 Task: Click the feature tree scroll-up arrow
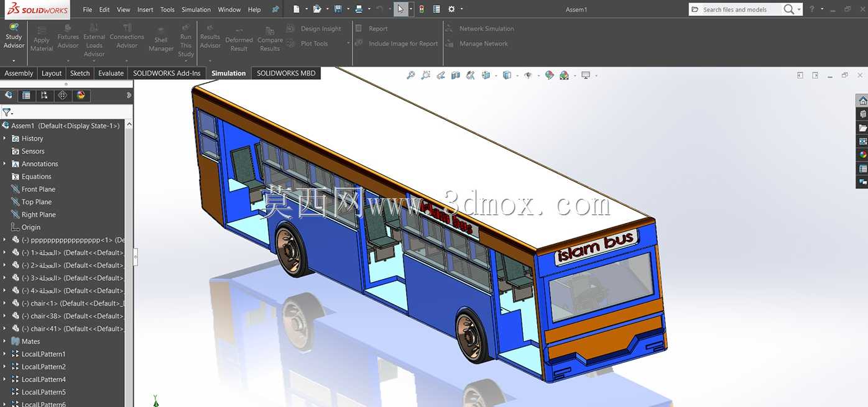coord(129,125)
